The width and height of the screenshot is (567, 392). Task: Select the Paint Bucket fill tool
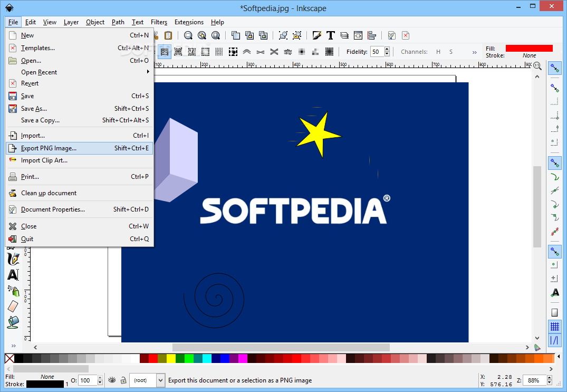click(x=13, y=322)
